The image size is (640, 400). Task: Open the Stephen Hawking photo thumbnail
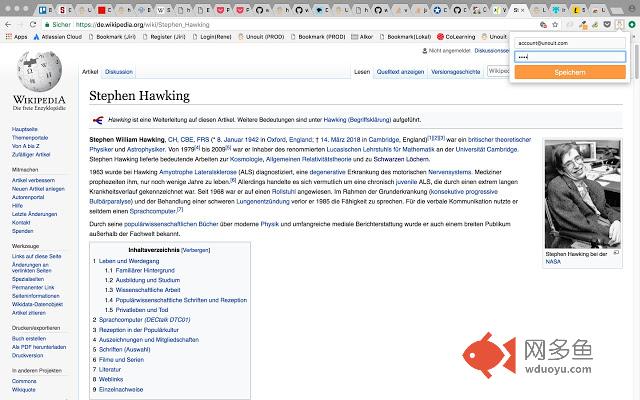click(582, 194)
